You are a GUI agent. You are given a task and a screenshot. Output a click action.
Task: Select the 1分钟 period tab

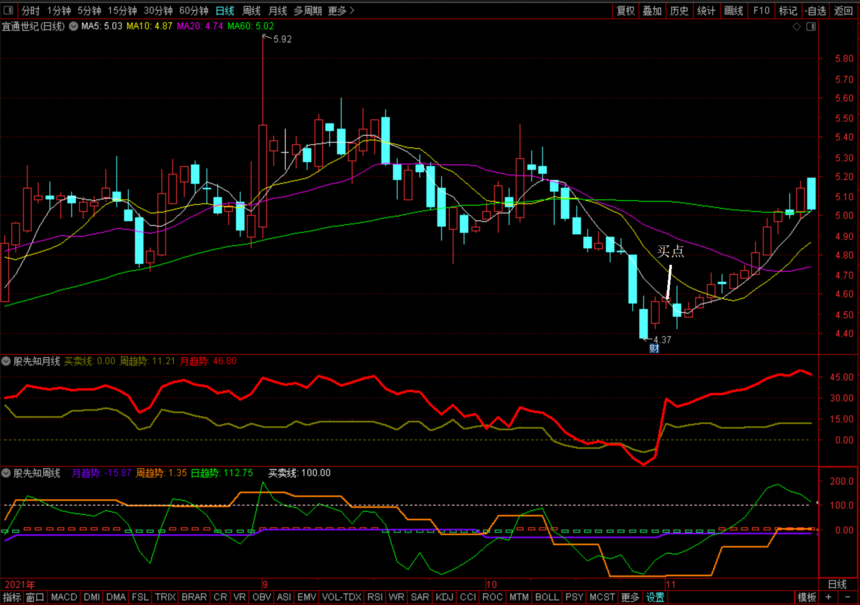(59, 10)
